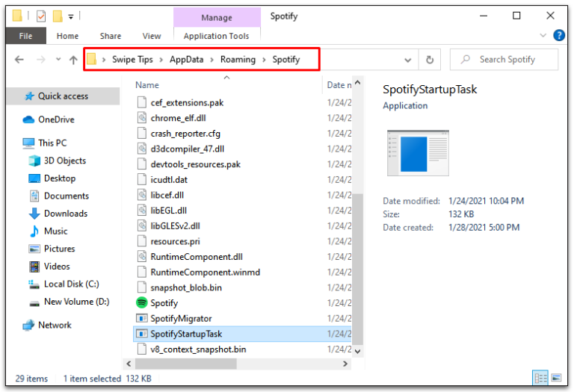Click Swipe Tips in the address breadcrumb

(132, 60)
